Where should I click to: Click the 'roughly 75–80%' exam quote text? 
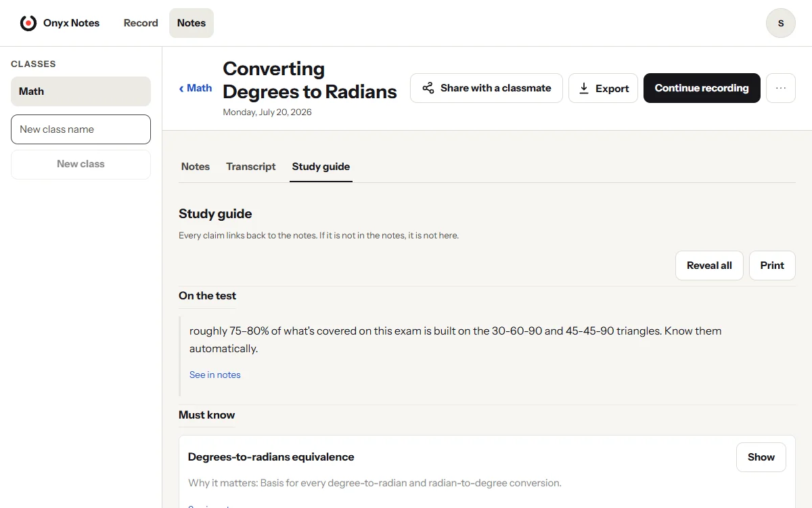click(x=455, y=340)
